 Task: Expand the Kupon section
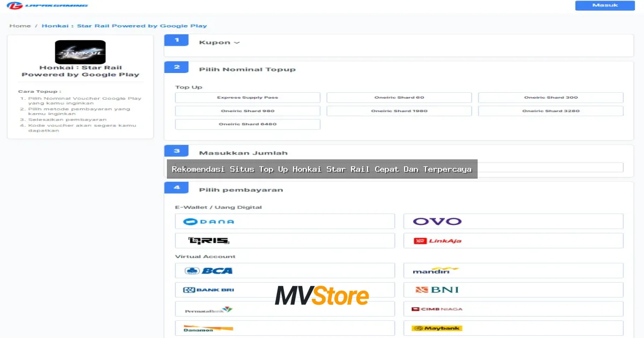(219, 43)
